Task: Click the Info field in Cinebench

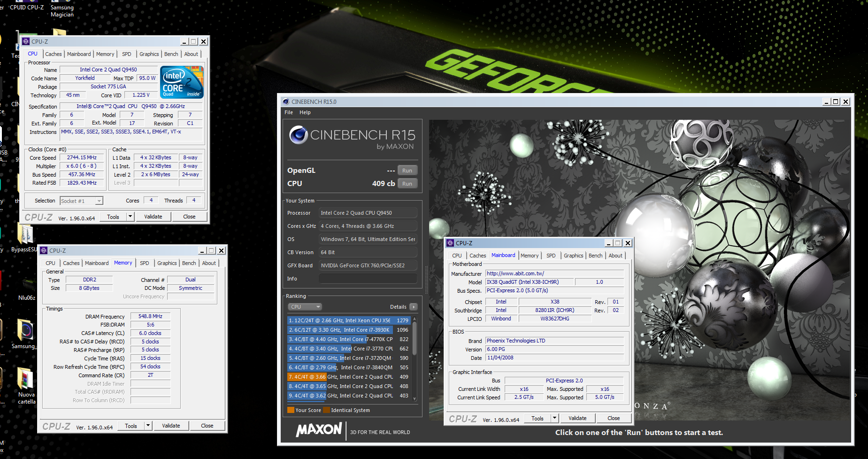Action: [368, 279]
